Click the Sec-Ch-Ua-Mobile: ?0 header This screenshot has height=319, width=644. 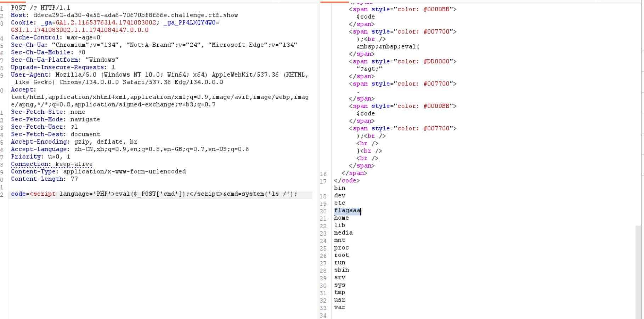[x=48, y=52]
